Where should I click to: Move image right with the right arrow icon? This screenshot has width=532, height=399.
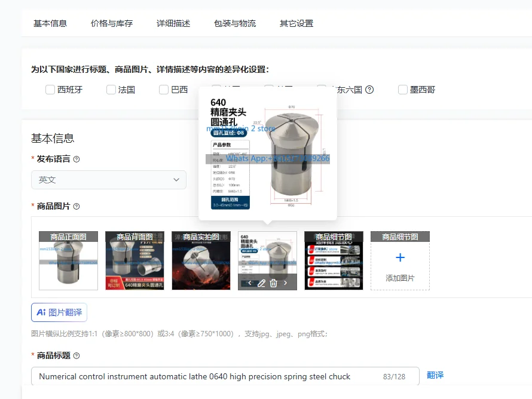point(285,283)
